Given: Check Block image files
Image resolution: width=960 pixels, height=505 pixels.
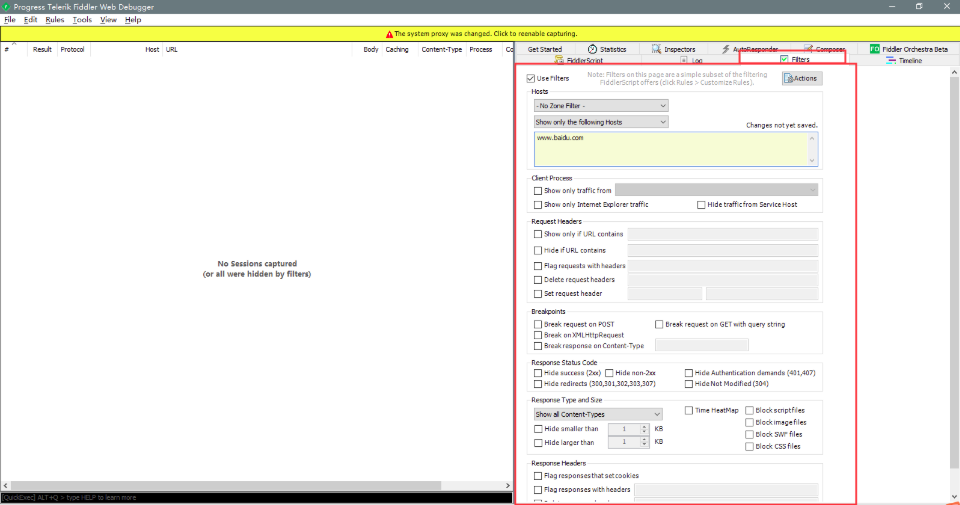Looking at the screenshot, I should coord(749,422).
